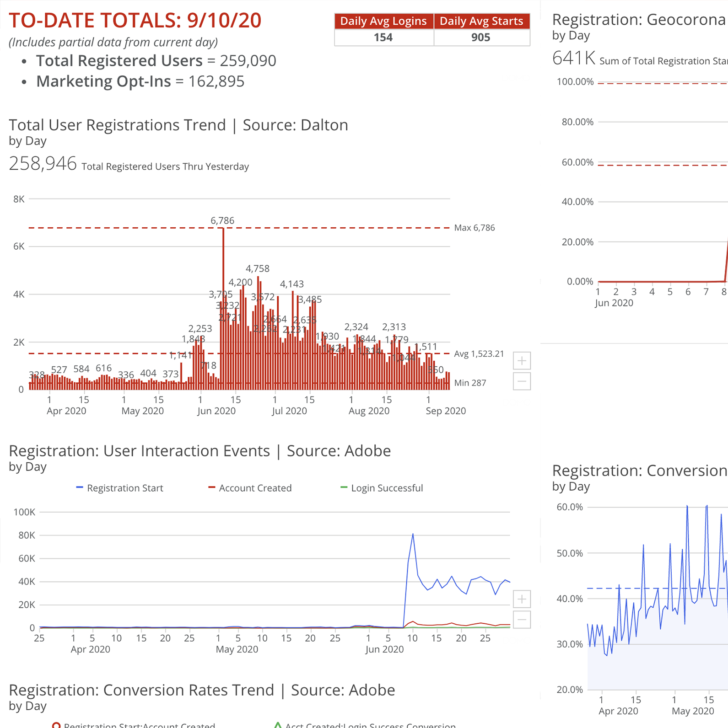Click the Includes partial data note
Screen dimensions: 728x728
pyautogui.click(x=113, y=42)
